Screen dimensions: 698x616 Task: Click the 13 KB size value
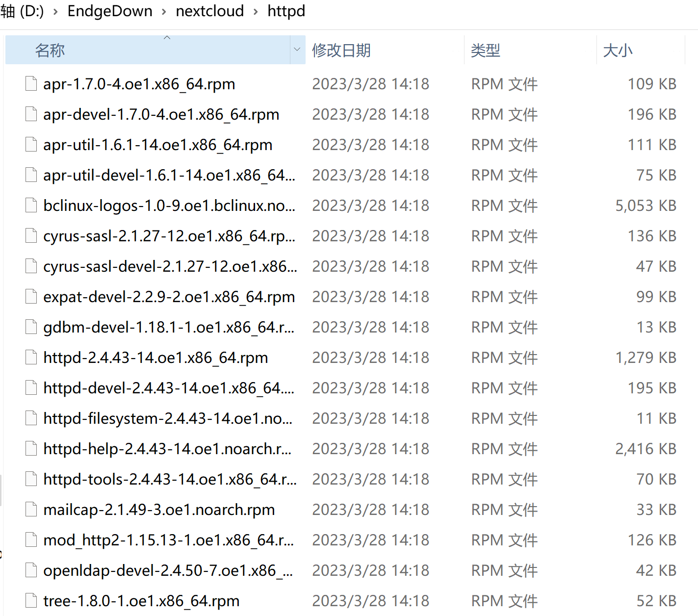656,327
